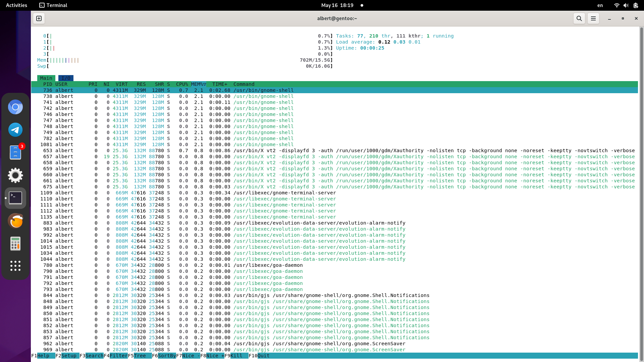Sort by the PRI column header

(x=93, y=84)
